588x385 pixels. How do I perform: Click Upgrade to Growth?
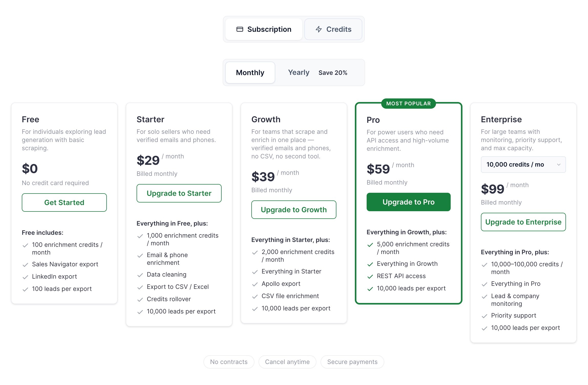(294, 210)
